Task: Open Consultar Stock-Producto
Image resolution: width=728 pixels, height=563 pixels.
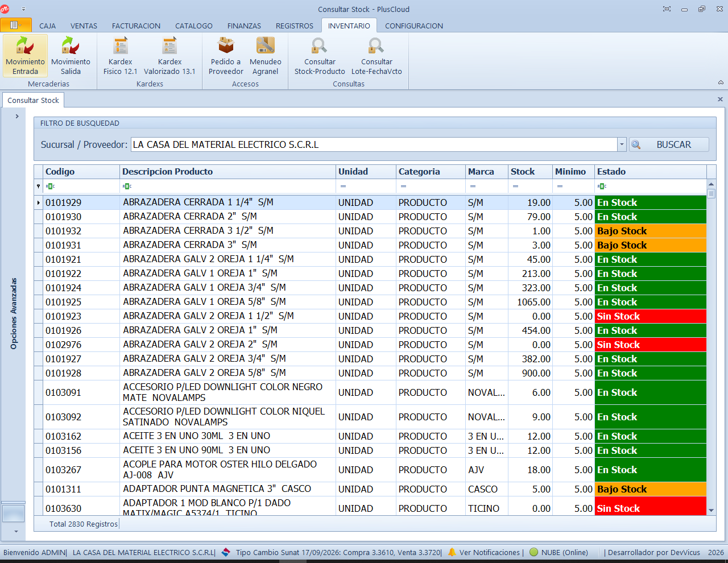Action: pos(320,55)
